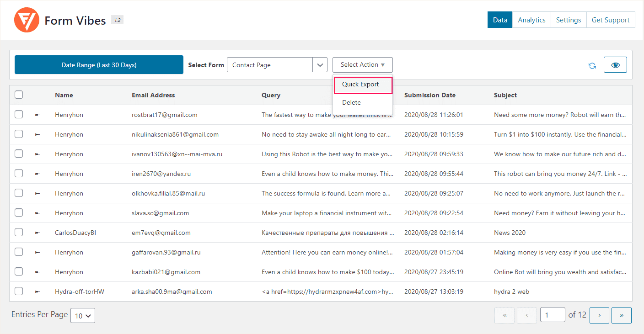Viewport: 644px width, 334px height.
Task: Switch to the Analytics tab
Action: [x=531, y=20]
